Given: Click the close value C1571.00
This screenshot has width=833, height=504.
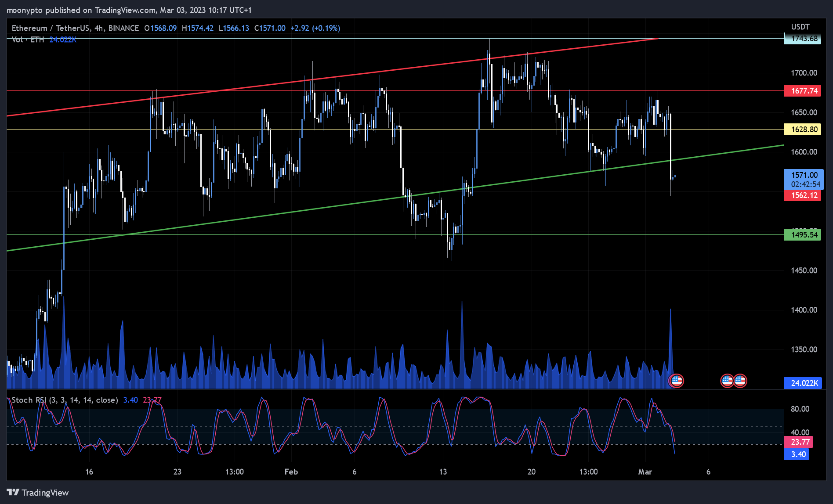Looking at the screenshot, I should tap(270, 28).
